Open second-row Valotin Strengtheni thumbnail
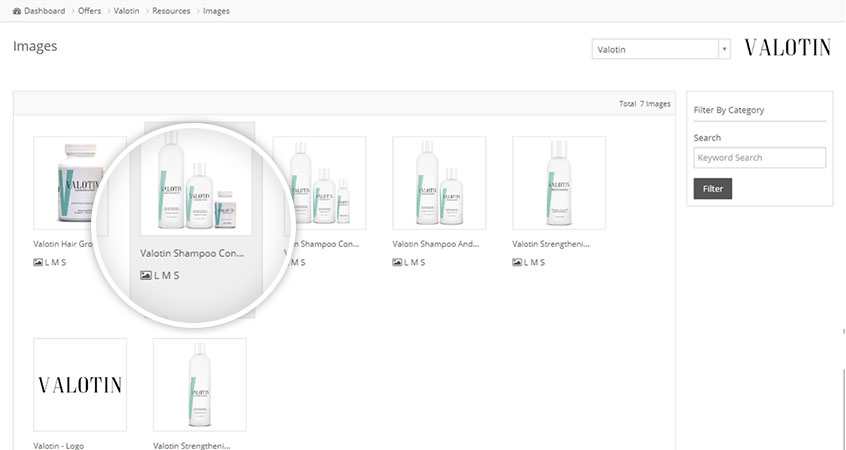 pos(199,384)
